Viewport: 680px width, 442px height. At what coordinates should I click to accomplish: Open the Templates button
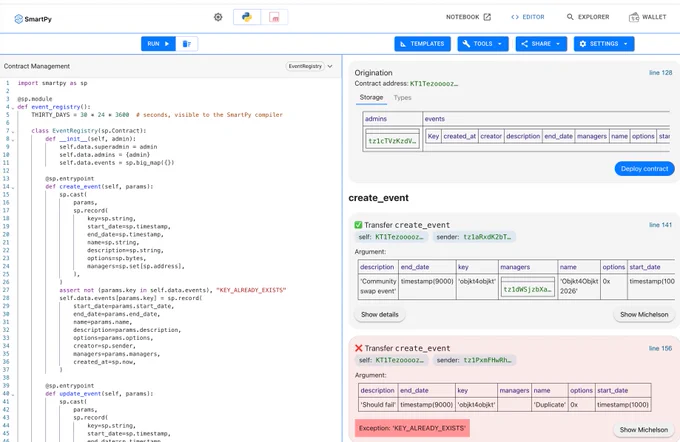coord(422,44)
